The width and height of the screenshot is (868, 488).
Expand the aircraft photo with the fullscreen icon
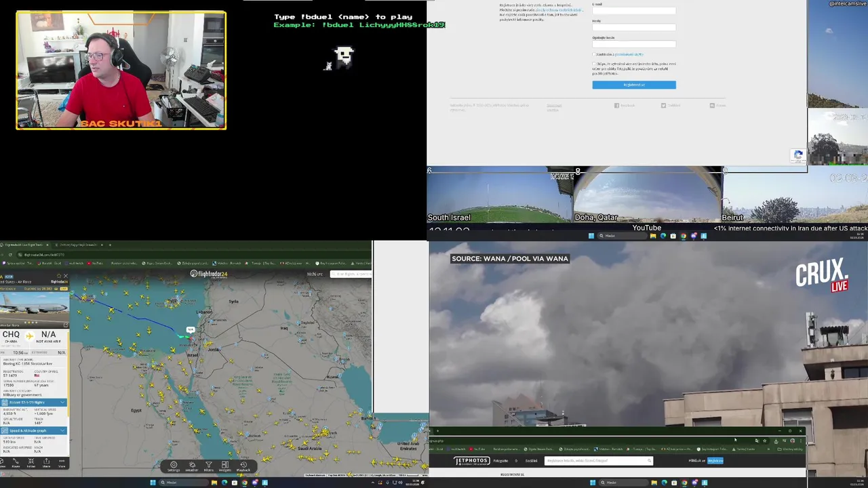(66, 325)
